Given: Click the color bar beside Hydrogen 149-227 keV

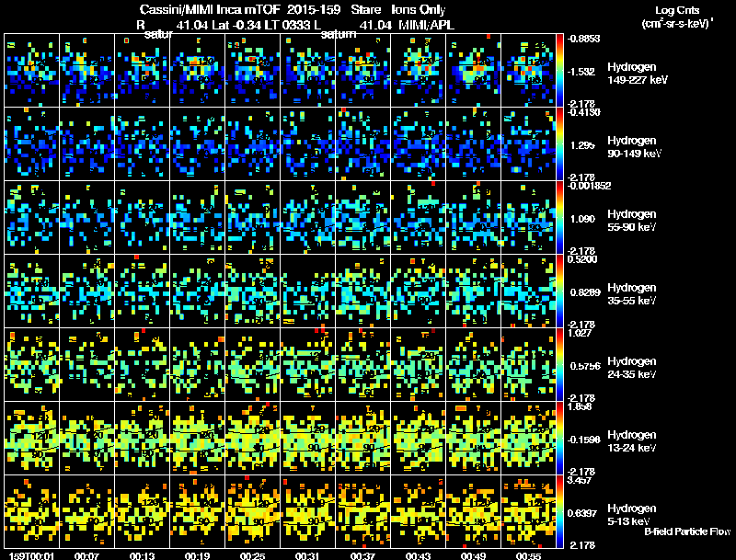Looking at the screenshot, I should 559,71.
